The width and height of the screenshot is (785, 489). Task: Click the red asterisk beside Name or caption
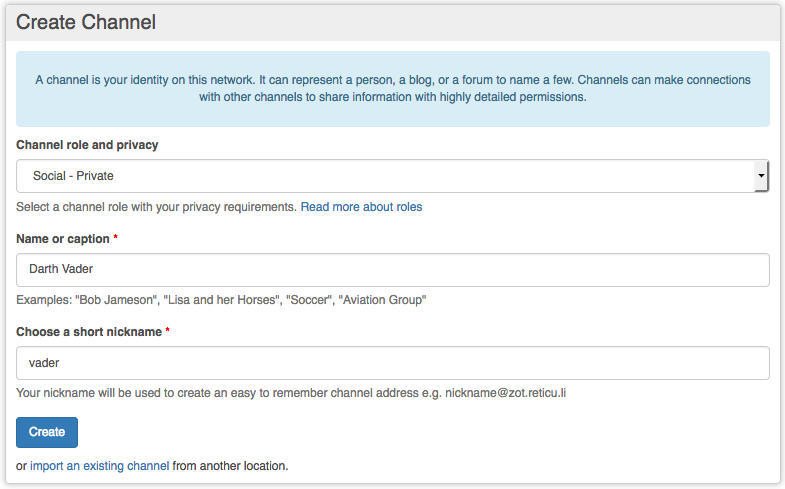pyautogui.click(x=115, y=239)
